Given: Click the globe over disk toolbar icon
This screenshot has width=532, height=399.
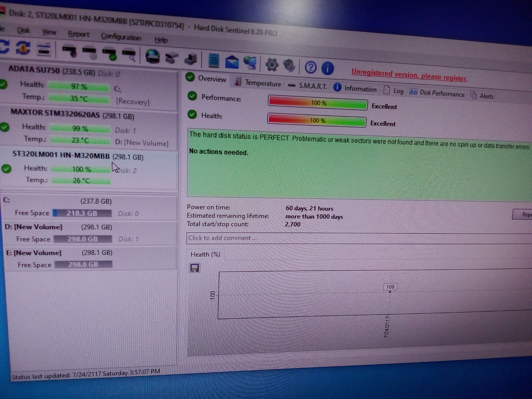Looking at the screenshot, I should (153, 56).
